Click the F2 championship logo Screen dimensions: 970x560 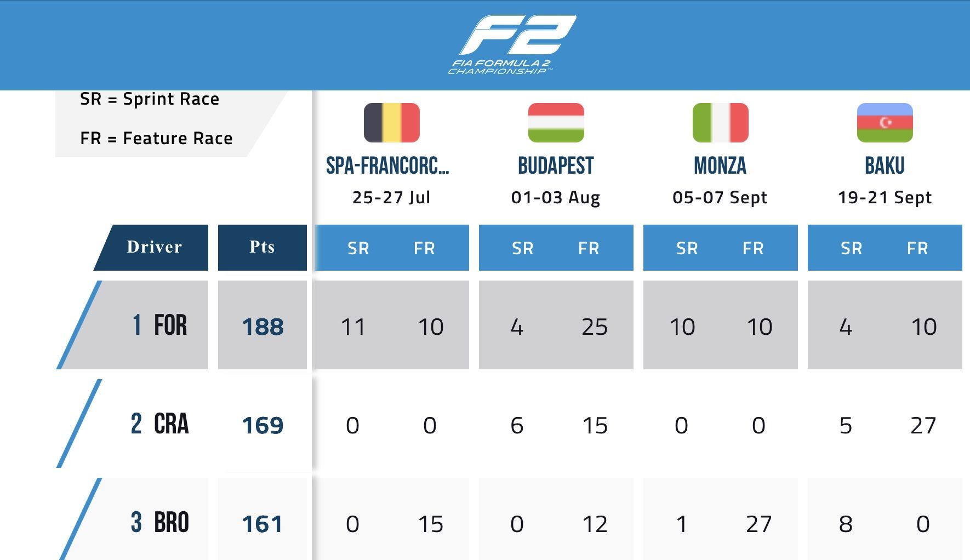coord(510,44)
